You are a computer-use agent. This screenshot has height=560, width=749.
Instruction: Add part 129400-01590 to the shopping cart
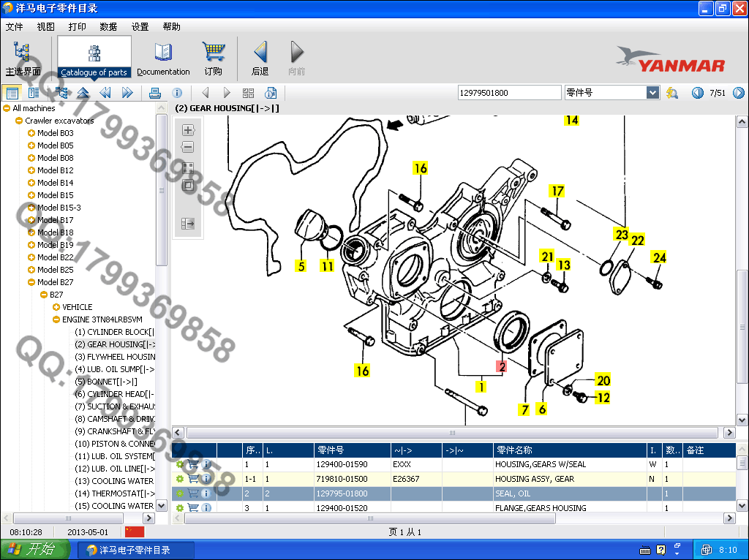pyautogui.click(x=193, y=464)
